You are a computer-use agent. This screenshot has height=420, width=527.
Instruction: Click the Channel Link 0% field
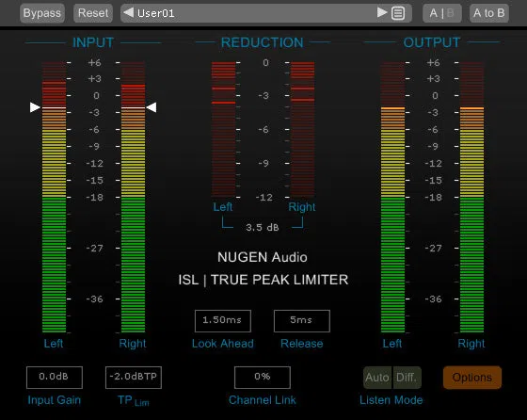tap(263, 378)
